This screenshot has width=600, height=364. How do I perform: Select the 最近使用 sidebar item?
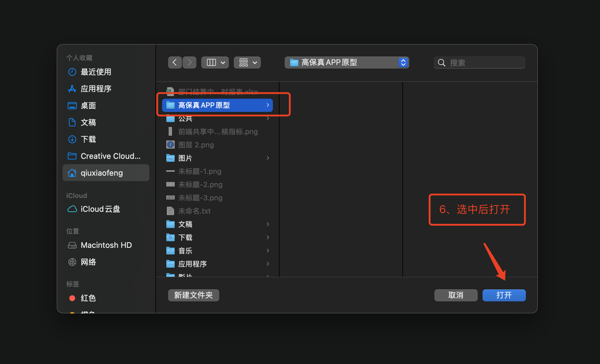(95, 72)
